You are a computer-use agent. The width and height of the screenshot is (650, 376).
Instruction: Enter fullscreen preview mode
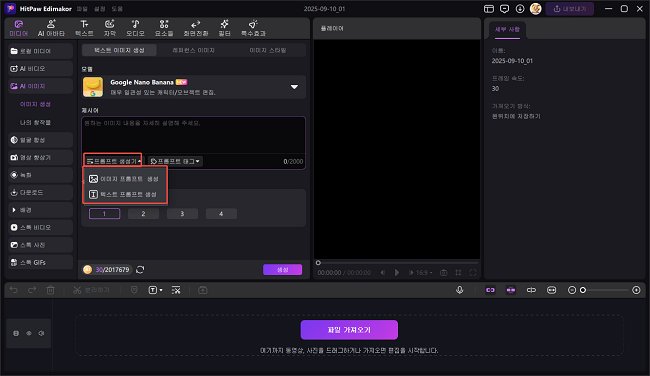click(473, 272)
